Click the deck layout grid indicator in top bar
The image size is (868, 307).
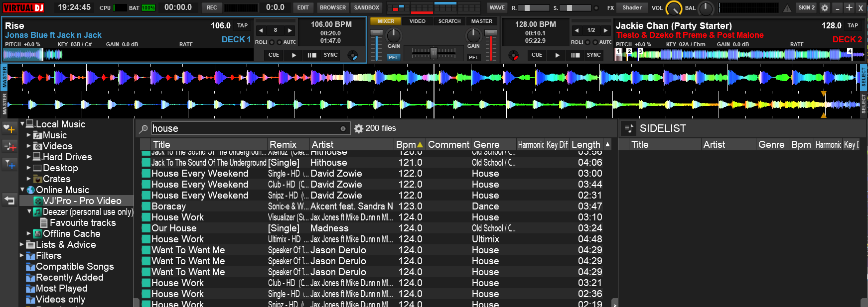click(x=434, y=7)
